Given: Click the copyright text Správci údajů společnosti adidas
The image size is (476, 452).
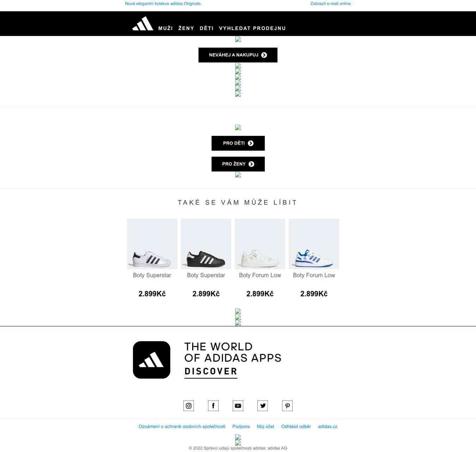Looking at the screenshot, I should (x=238, y=448).
